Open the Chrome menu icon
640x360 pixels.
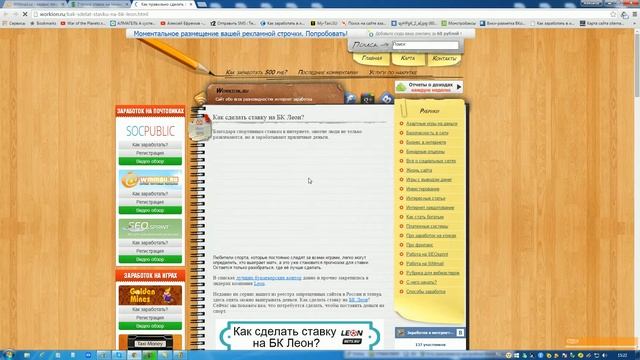click(x=635, y=14)
